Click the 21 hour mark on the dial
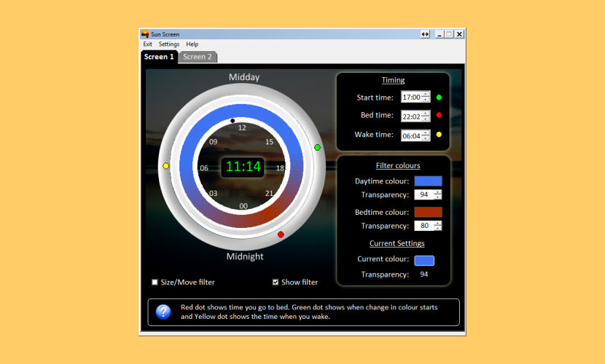Screen dimensions: 605x364 pyautogui.click(x=269, y=194)
